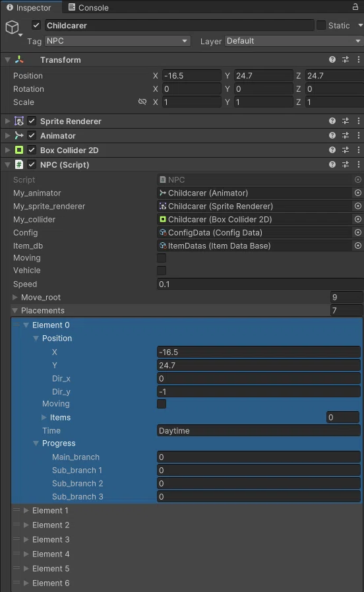364x592 pixels.
Task: Click the ConfigData (Config Data) reference
Action: 255,232
